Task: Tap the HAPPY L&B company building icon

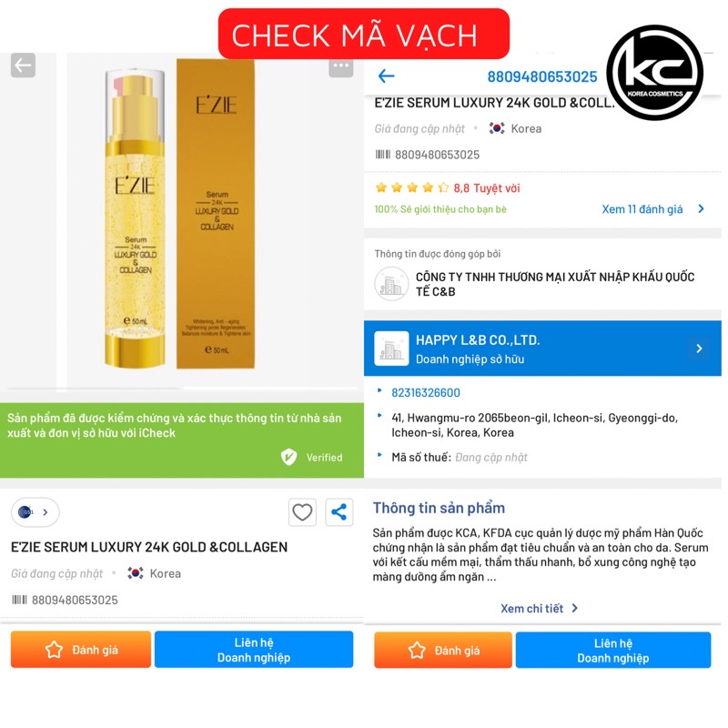Action: coord(391,349)
